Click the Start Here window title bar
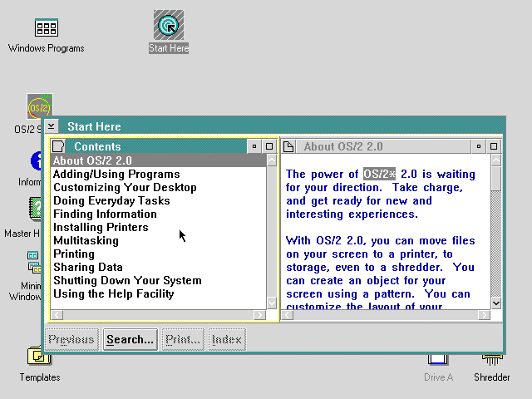Viewport: 532px width, 399px height. 281,126
